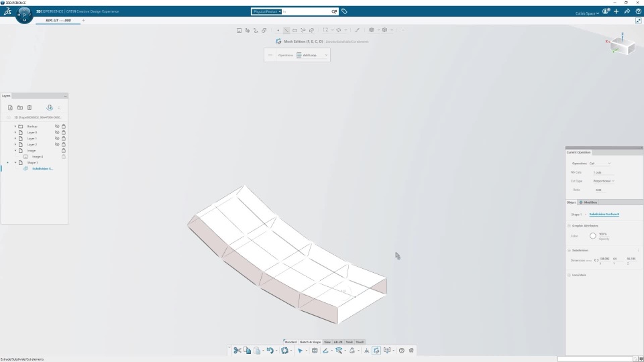This screenshot has width=644, height=362.
Task: Click the Ratio value field
Action: coord(600,190)
